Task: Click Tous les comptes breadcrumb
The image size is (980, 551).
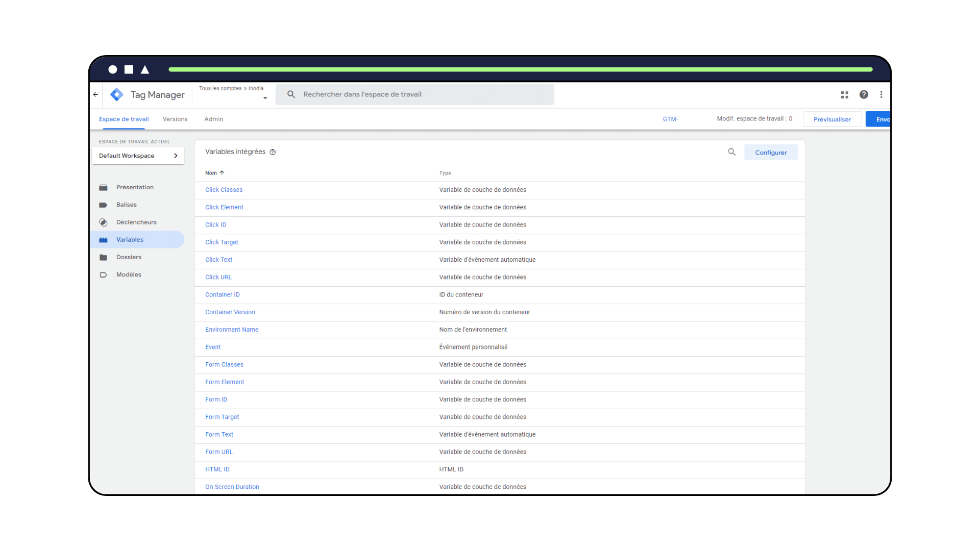Action: [x=220, y=88]
